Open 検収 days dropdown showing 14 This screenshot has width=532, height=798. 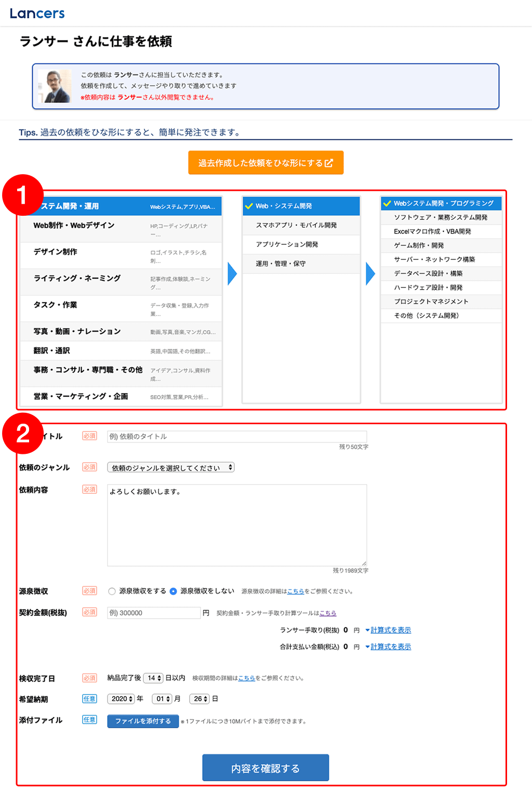click(x=153, y=678)
